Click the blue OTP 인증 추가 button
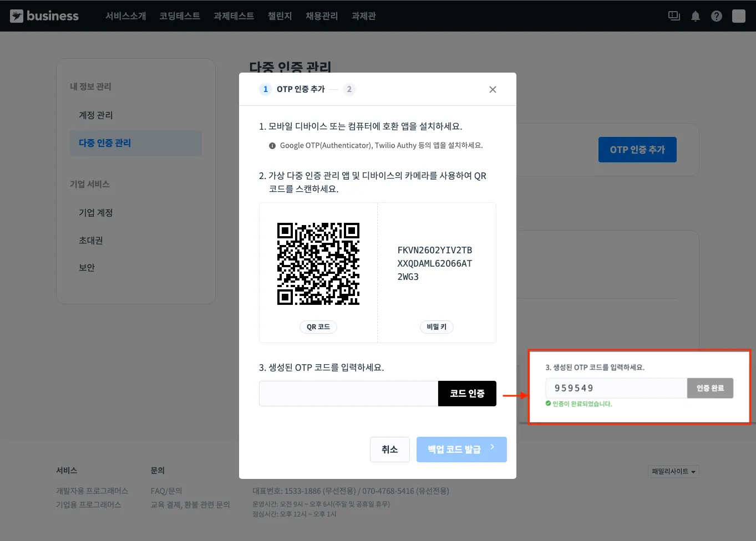This screenshot has height=541, width=756. click(637, 150)
